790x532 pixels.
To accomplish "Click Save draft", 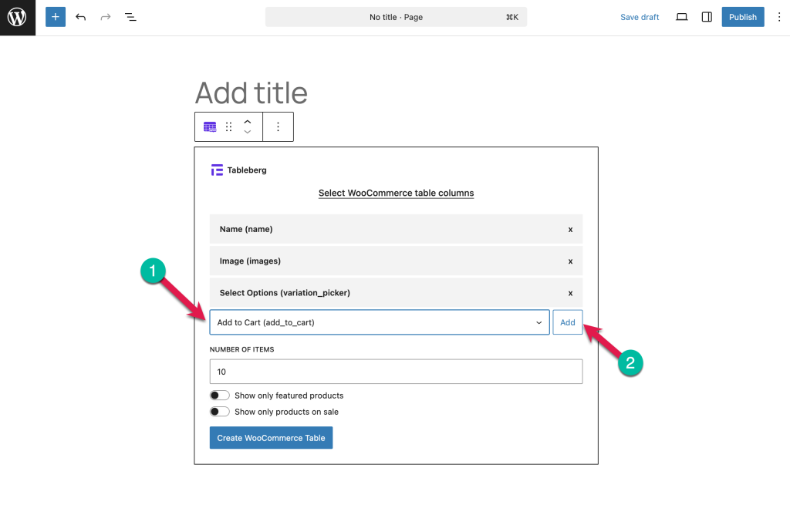I will tap(640, 17).
